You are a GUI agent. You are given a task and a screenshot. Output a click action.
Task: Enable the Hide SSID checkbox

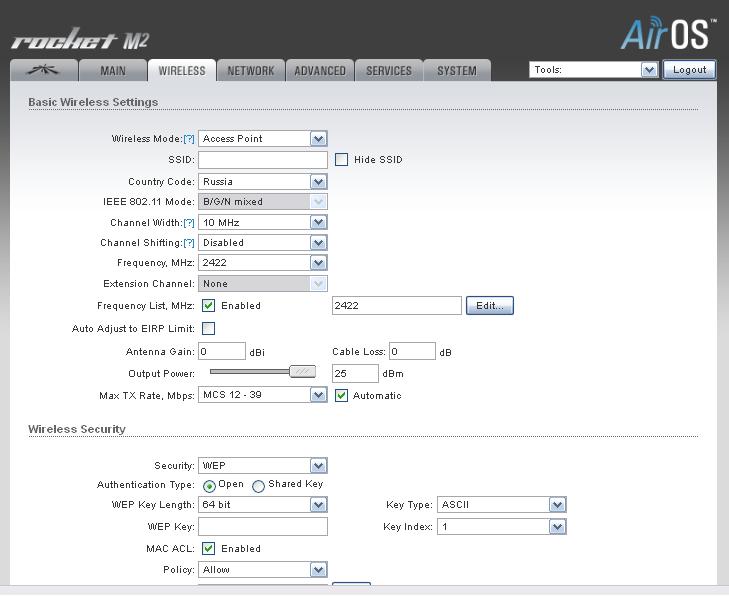click(x=341, y=159)
